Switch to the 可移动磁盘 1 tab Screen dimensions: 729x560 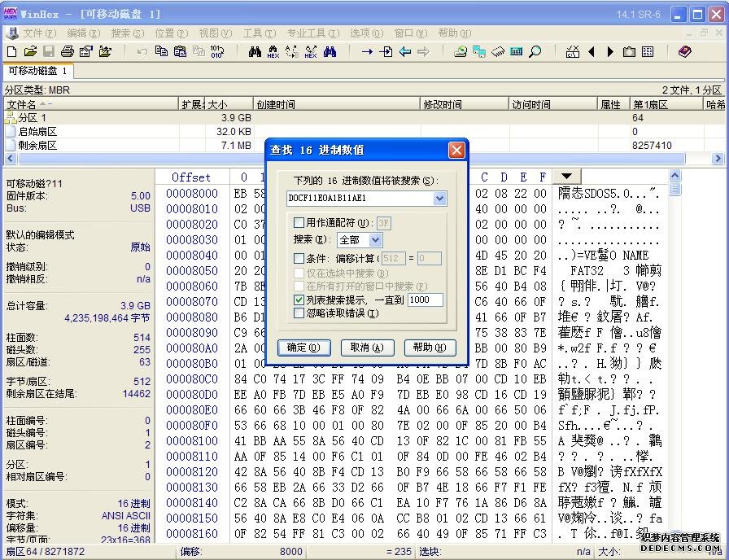[x=37, y=71]
